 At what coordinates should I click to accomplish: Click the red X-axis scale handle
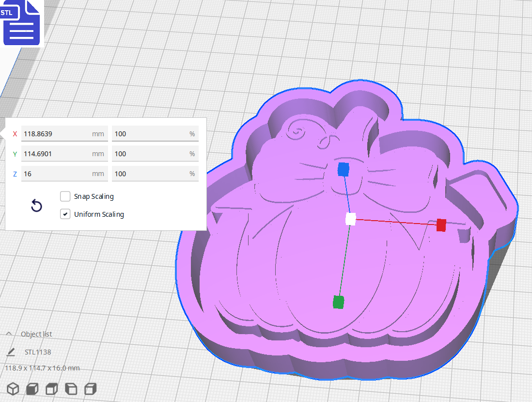440,225
